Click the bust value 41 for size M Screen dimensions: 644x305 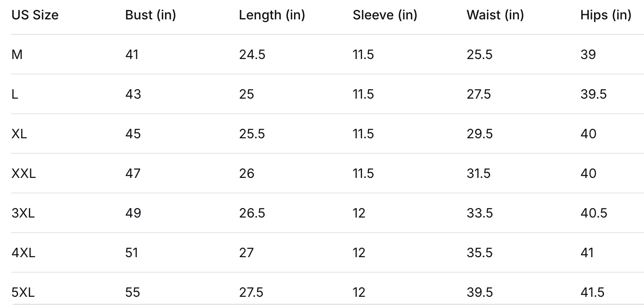[x=132, y=55]
